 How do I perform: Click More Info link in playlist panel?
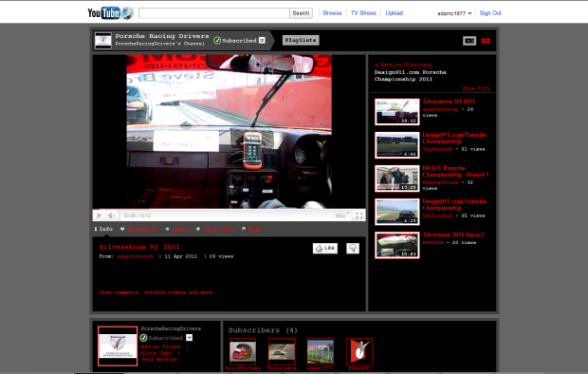click(476, 88)
